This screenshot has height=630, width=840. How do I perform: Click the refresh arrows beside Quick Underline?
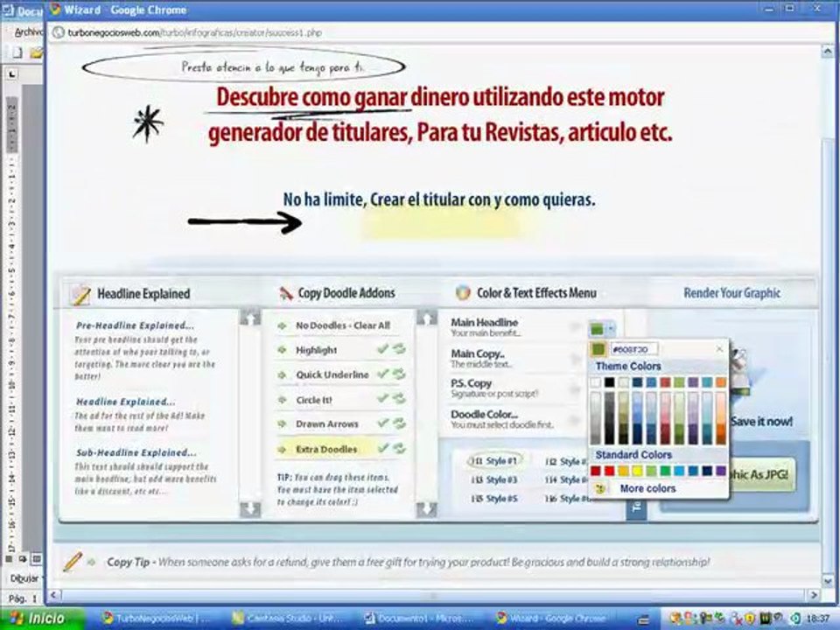[x=399, y=374]
